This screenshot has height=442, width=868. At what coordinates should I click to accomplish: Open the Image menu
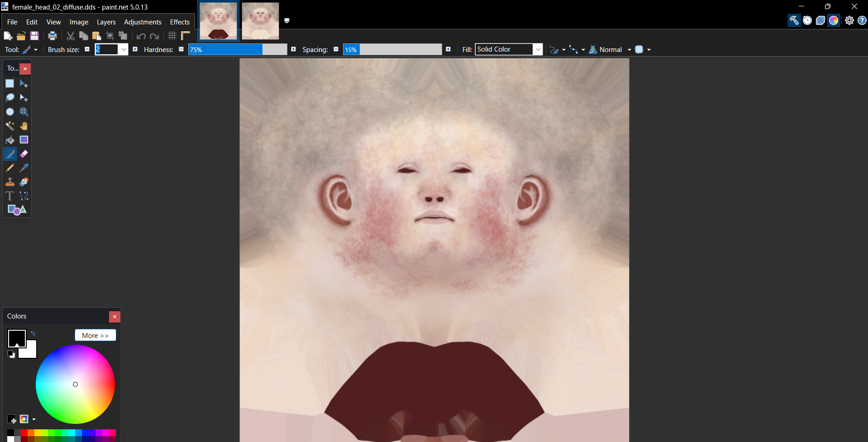tap(79, 22)
